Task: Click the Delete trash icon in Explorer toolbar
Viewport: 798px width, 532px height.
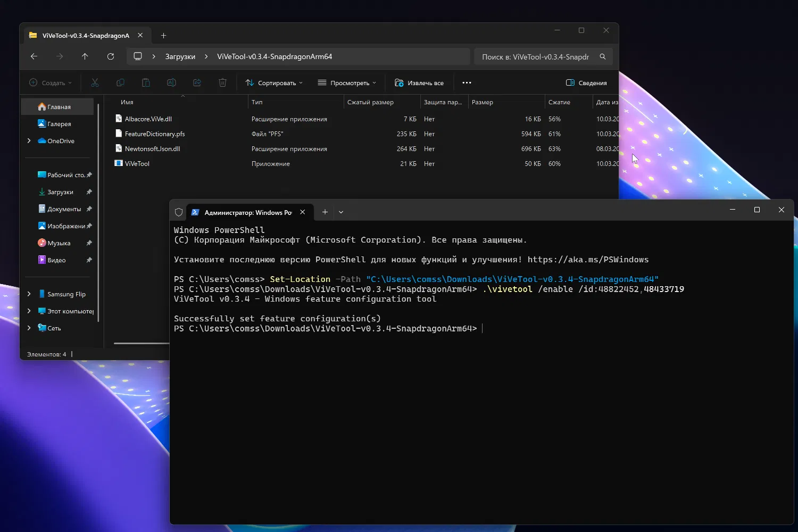Action: point(222,82)
